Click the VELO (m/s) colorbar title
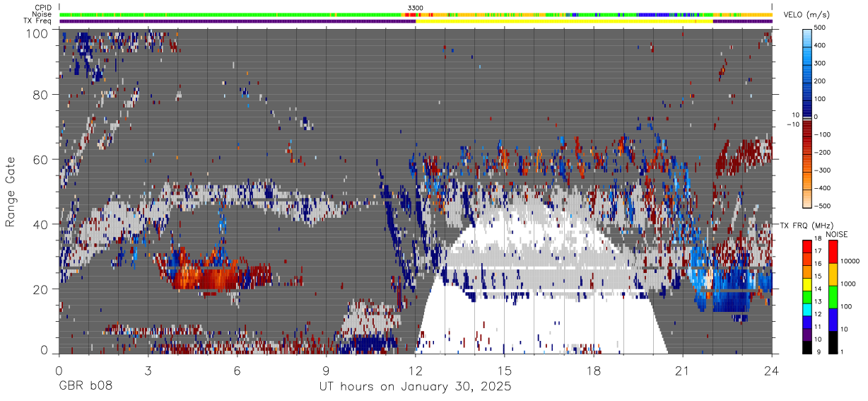Screen dimensions: 868x401 click(807, 15)
